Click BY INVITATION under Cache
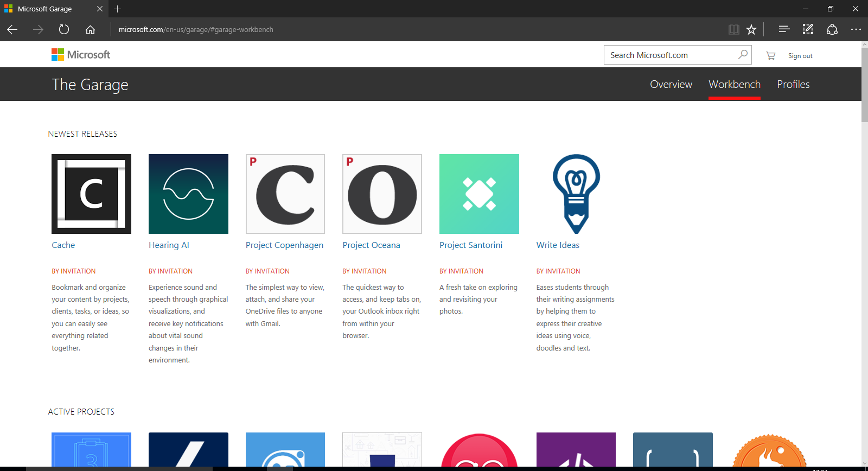This screenshot has height=471, width=868. 74,271
